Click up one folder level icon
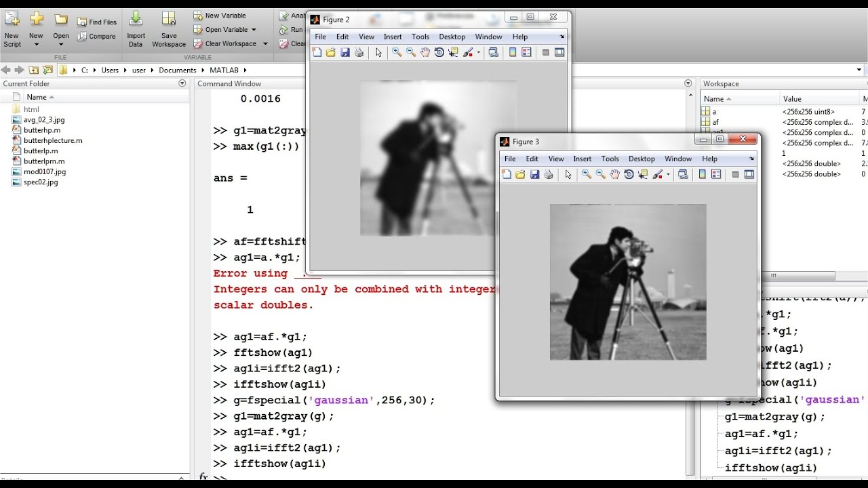Viewport: 868px width, 488px height. (x=34, y=70)
